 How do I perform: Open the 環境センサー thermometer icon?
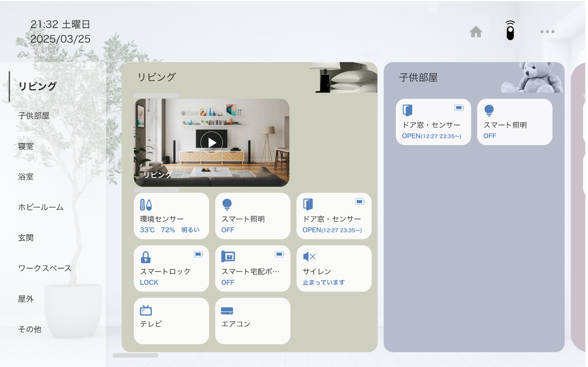point(146,205)
